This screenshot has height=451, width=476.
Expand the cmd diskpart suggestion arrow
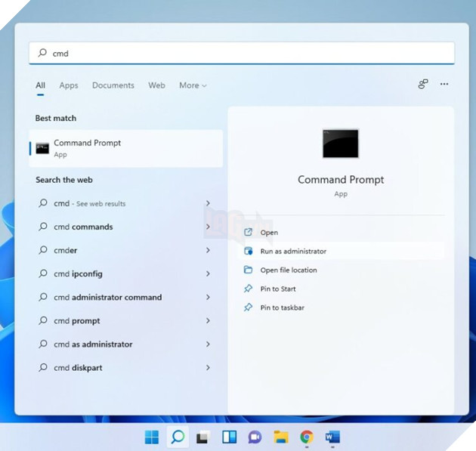point(208,368)
